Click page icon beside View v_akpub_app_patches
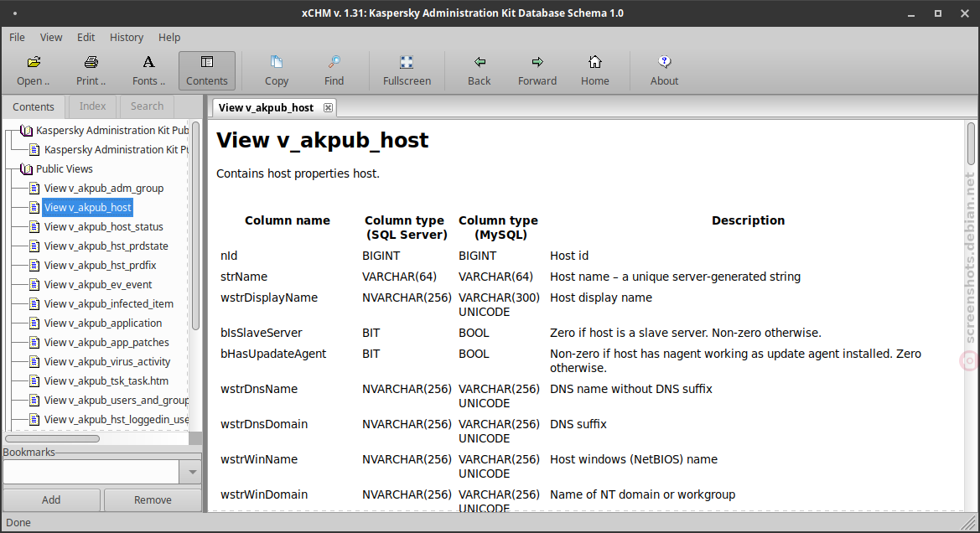The height and width of the screenshot is (533, 980). (34, 343)
